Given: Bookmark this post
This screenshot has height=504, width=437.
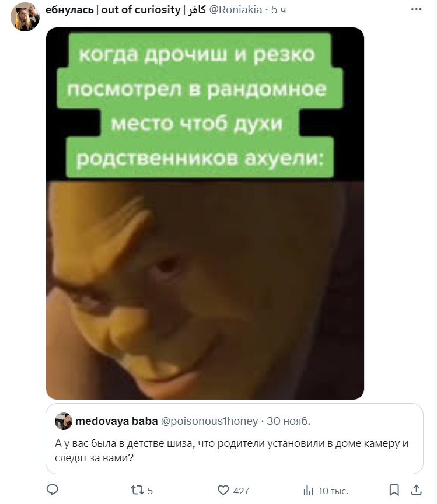Looking at the screenshot, I should 394,490.
